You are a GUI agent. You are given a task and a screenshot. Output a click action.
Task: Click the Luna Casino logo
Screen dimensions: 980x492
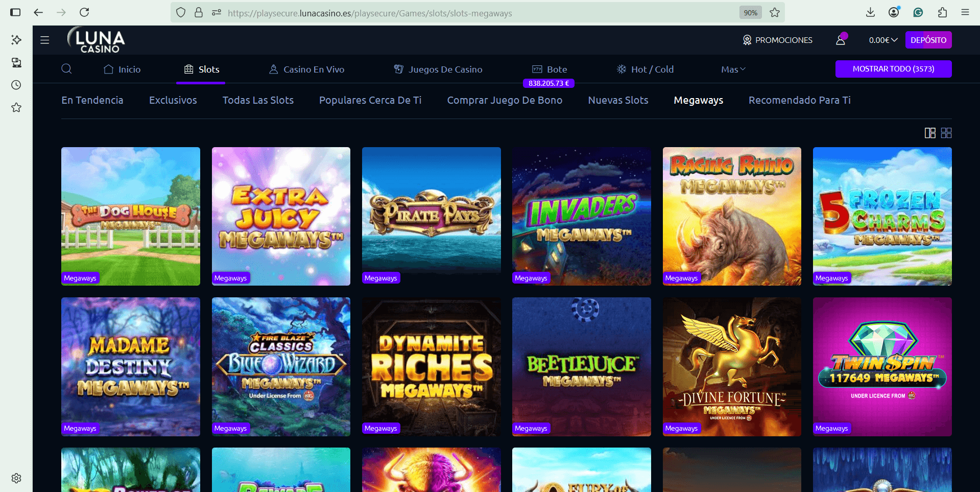coord(96,40)
